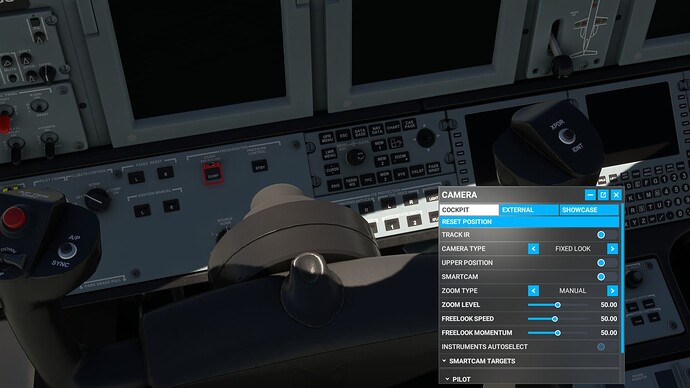The image size is (690, 388).
Task: Click the CAS PAGE cockpit key
Action: coord(410,124)
